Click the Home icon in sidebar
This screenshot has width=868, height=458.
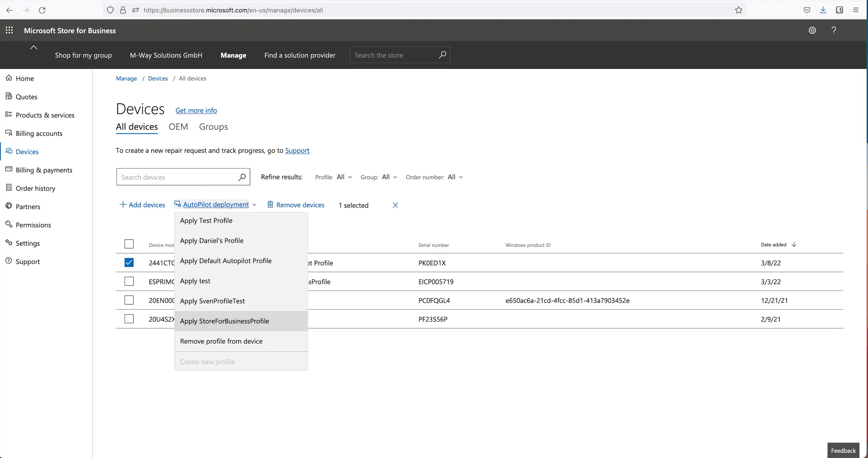coord(9,78)
